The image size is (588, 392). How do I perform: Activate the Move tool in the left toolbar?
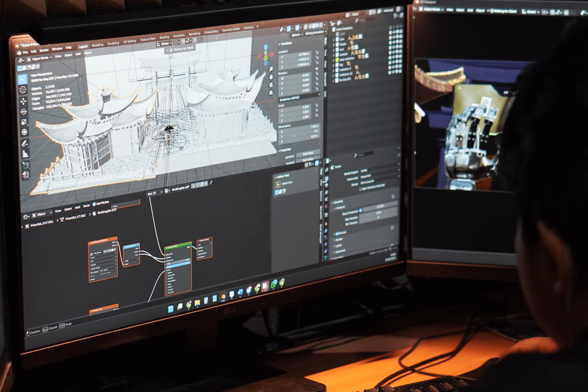pyautogui.click(x=23, y=101)
